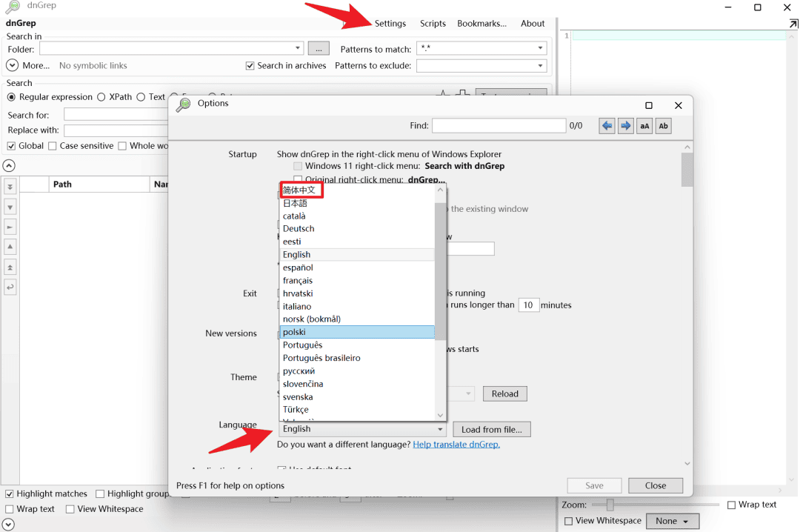The height and width of the screenshot is (532, 800).
Task: Click the dock preview arrow icon top right
Action: 793,24
